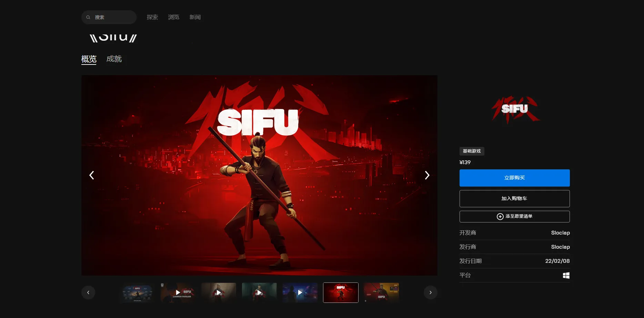Click the blue 立即购买 buy now button
The height and width of the screenshot is (318, 644).
(x=514, y=178)
